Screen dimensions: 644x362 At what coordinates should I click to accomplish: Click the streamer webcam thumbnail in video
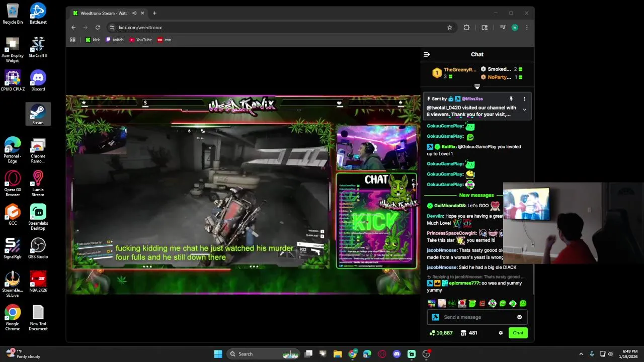376,148
